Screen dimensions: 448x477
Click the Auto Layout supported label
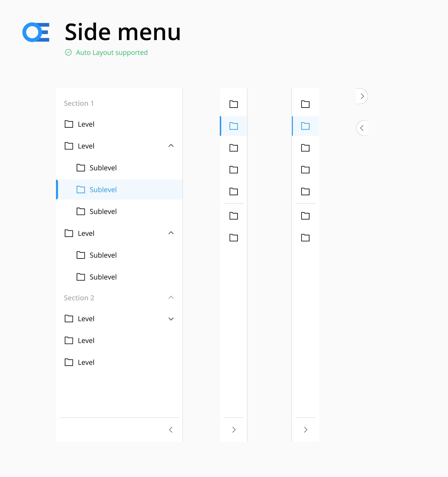[x=112, y=52]
